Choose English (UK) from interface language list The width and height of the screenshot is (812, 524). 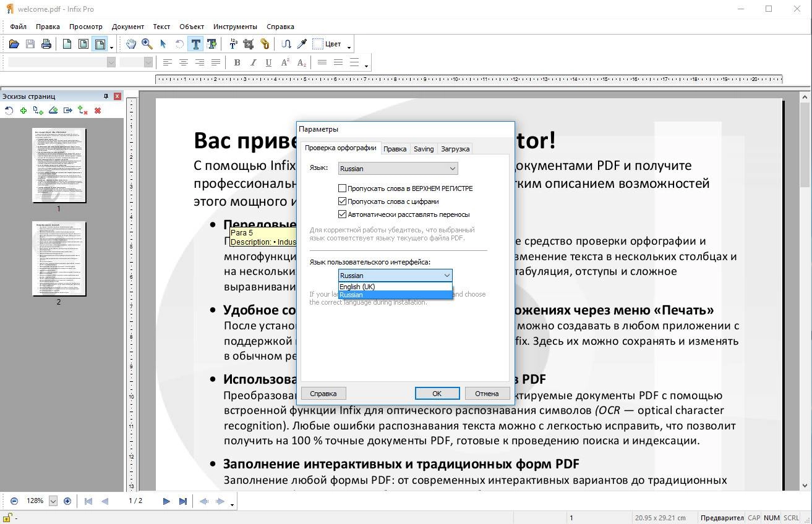point(395,287)
